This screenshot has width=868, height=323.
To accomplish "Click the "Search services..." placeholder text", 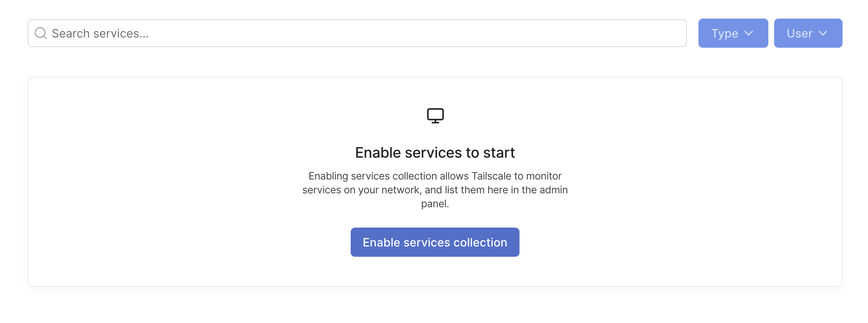I will (x=100, y=34).
